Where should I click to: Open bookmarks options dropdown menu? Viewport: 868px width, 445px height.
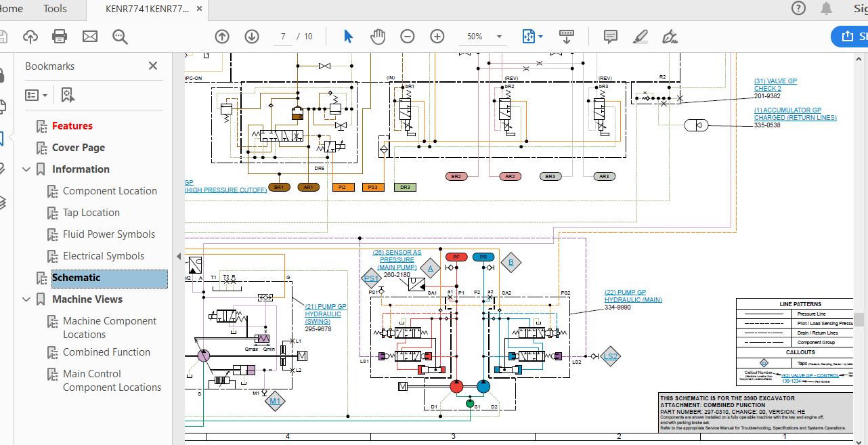(37, 96)
